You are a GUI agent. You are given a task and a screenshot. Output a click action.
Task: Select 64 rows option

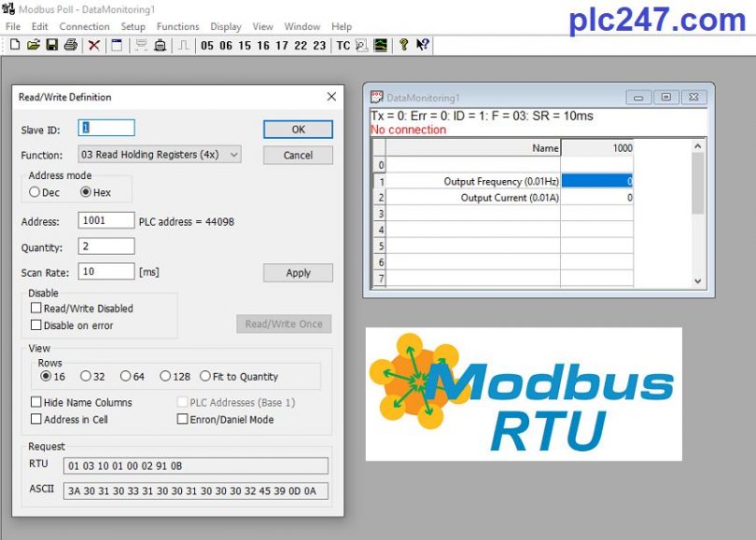[x=125, y=376]
